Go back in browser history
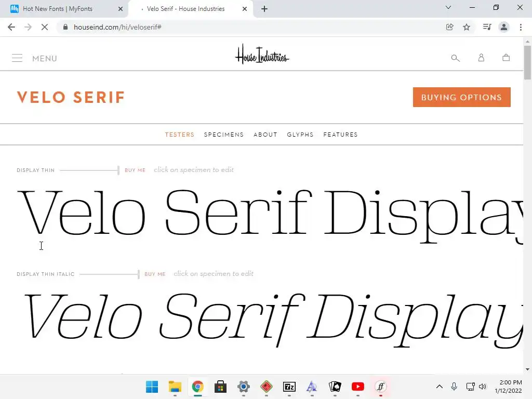The width and height of the screenshot is (532, 399). (x=11, y=27)
